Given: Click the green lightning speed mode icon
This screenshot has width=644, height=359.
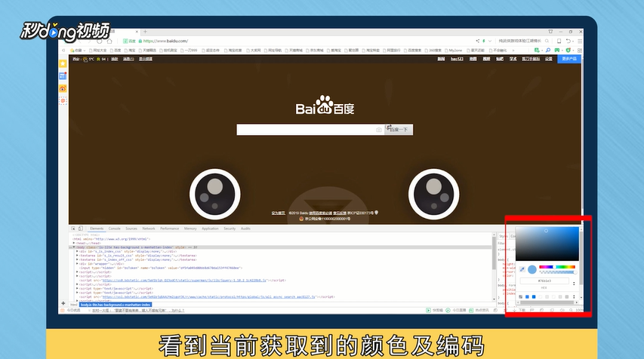Looking at the screenshot, I should 483,41.
